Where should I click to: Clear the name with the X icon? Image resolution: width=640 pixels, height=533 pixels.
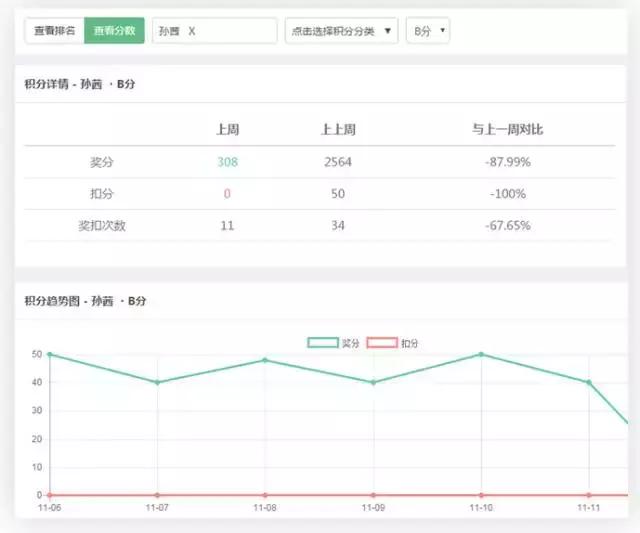192,31
